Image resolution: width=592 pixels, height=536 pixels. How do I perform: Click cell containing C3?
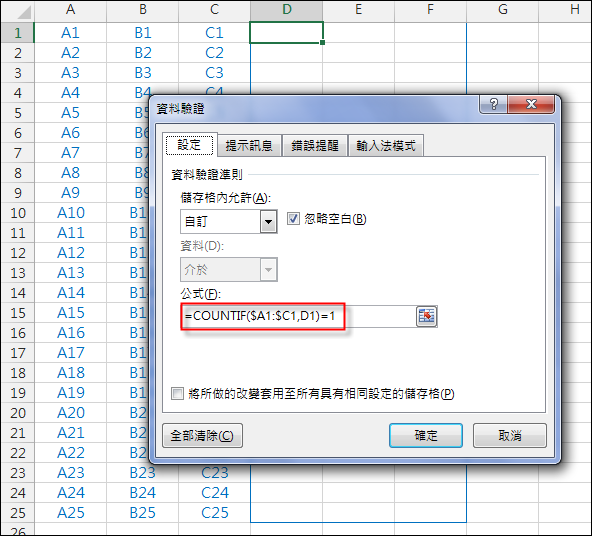(214, 73)
